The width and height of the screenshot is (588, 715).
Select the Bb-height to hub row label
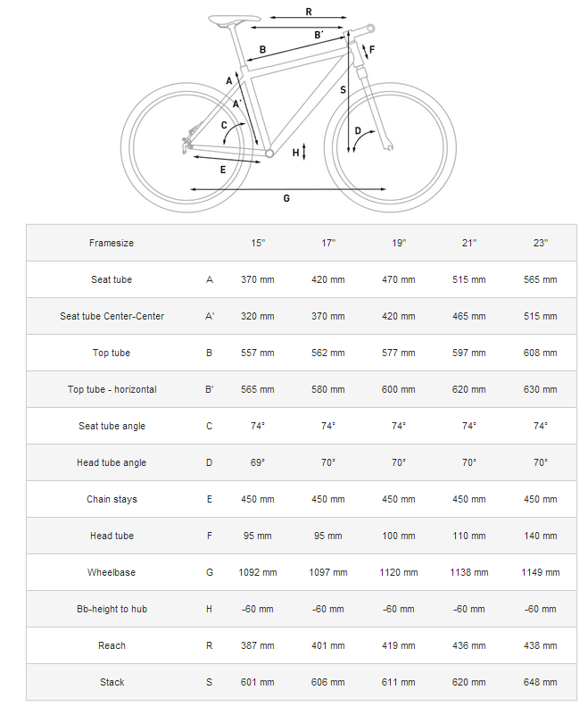pyautogui.click(x=112, y=609)
